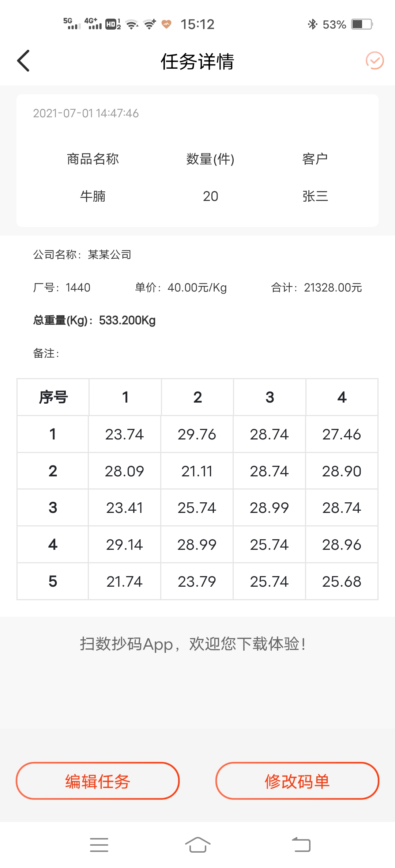Image resolution: width=395 pixels, height=868 pixels.
Task: Open the hamburger menu in the navigation bar
Action: pos(99,845)
